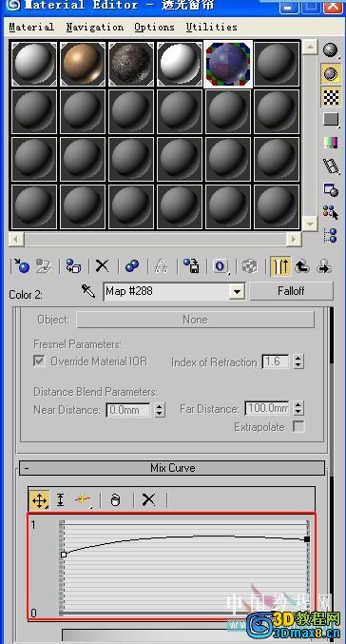Click the Sample UV Tiling icon
This screenshot has width=346, height=644.
[331, 120]
